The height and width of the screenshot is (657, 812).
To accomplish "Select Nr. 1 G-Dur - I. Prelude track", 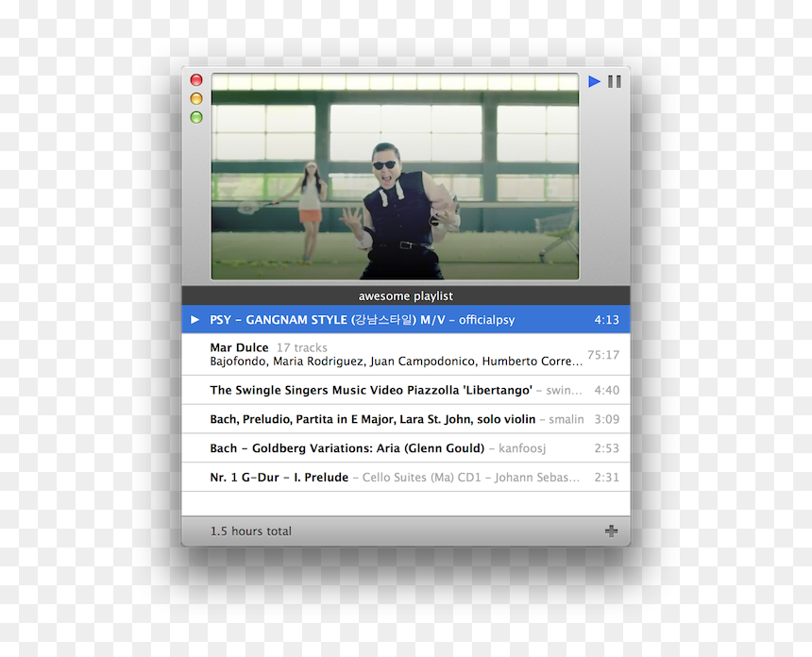I will (406, 477).
